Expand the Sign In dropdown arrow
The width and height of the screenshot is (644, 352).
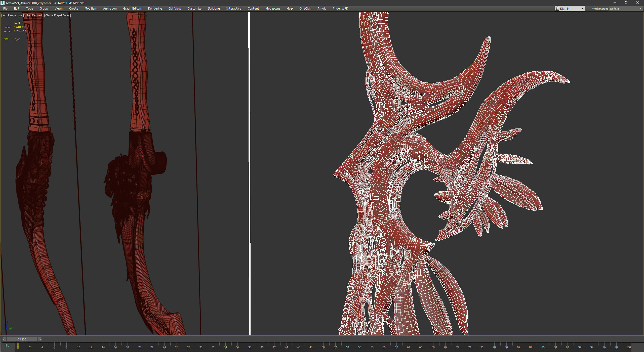pyautogui.click(x=582, y=9)
